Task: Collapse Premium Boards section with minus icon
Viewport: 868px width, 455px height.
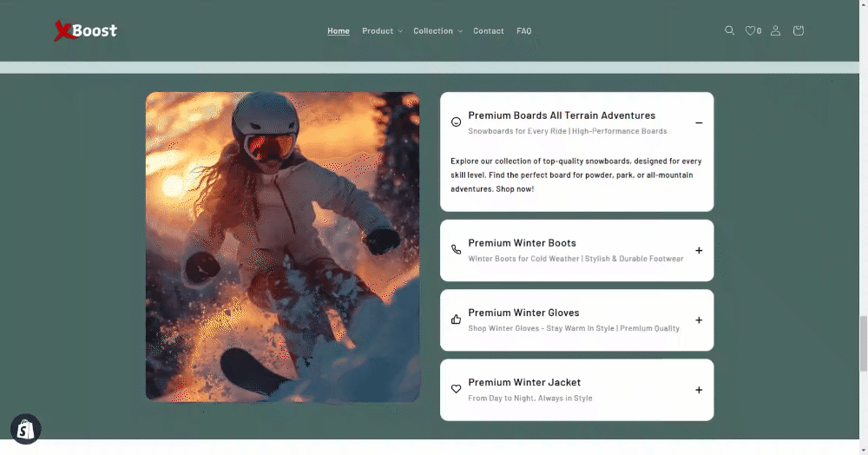Action: point(699,123)
